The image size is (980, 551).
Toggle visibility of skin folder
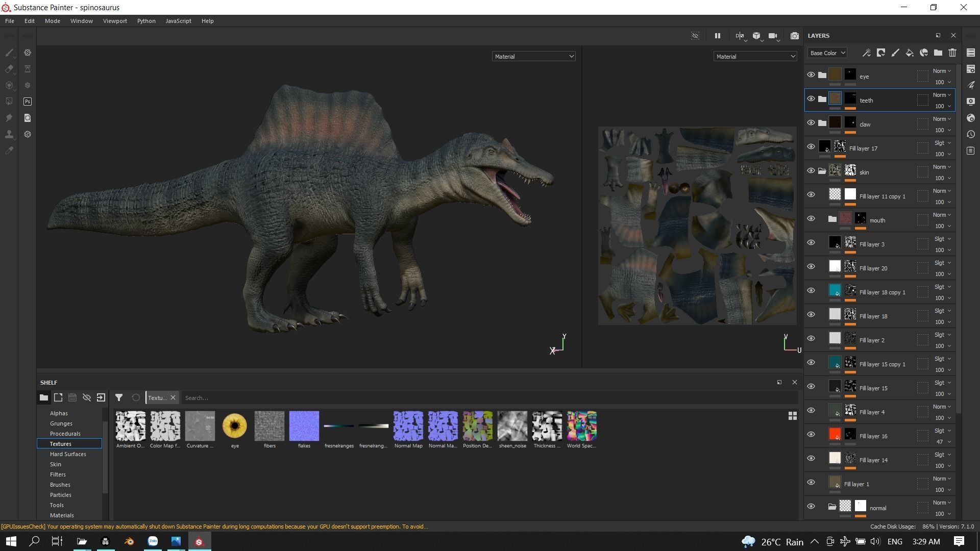[811, 170]
